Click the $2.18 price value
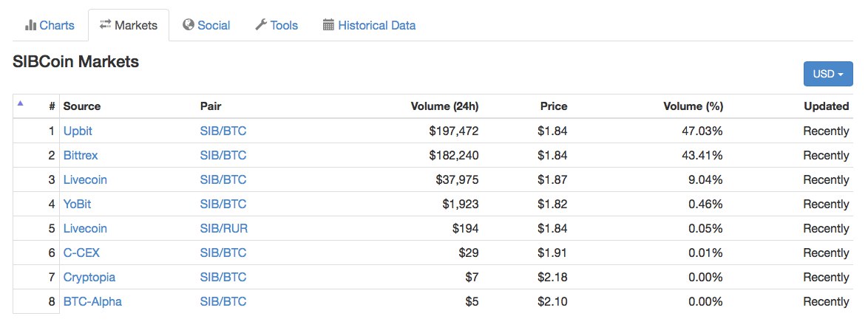This screenshot has width=868, height=333. [x=552, y=277]
